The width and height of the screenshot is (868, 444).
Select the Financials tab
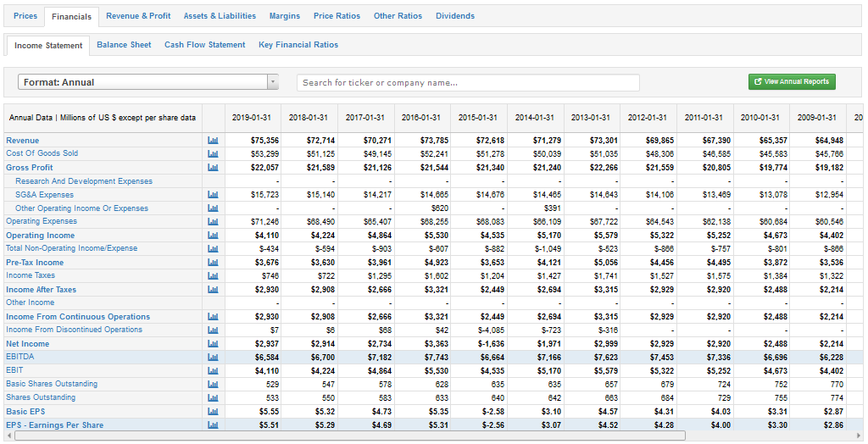71,17
